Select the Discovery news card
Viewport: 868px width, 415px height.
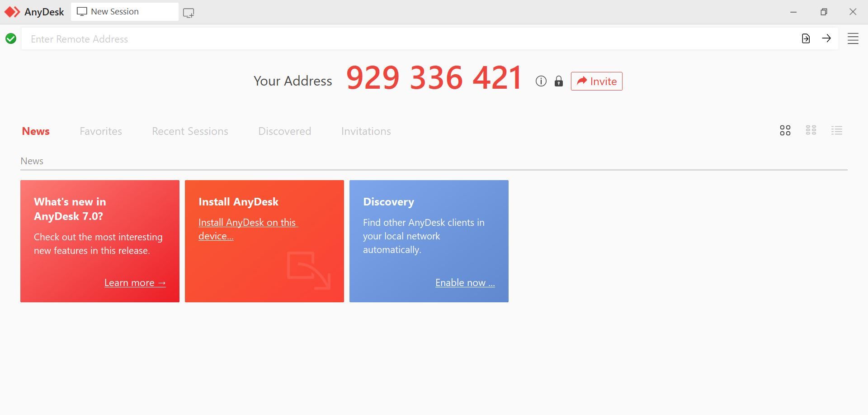[429, 241]
